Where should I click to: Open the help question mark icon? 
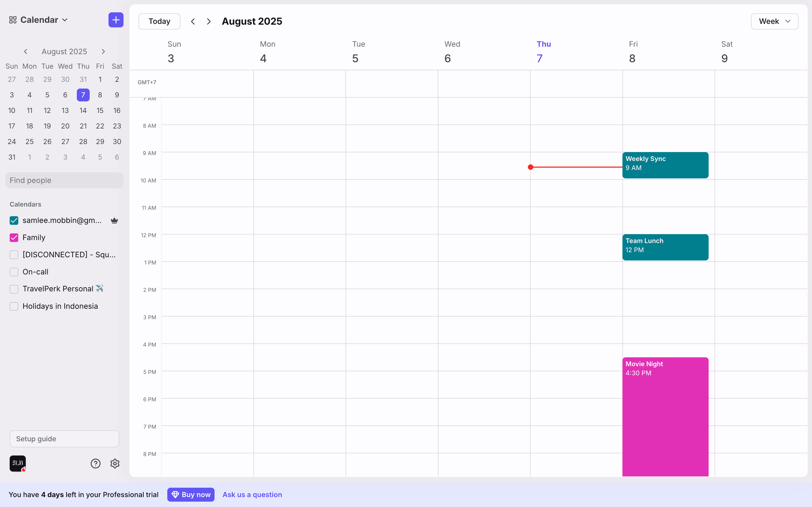pyautogui.click(x=96, y=464)
